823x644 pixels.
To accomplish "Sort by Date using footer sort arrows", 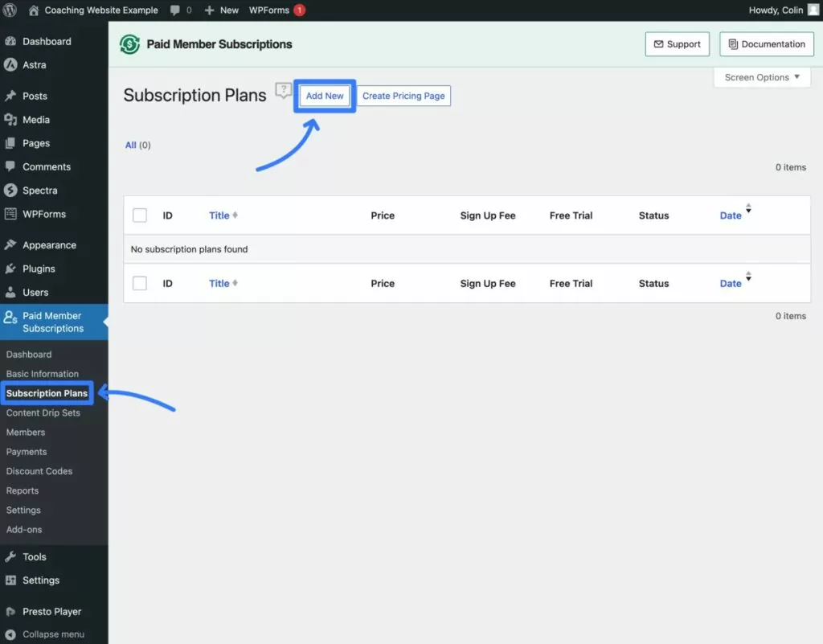I will click(748, 276).
